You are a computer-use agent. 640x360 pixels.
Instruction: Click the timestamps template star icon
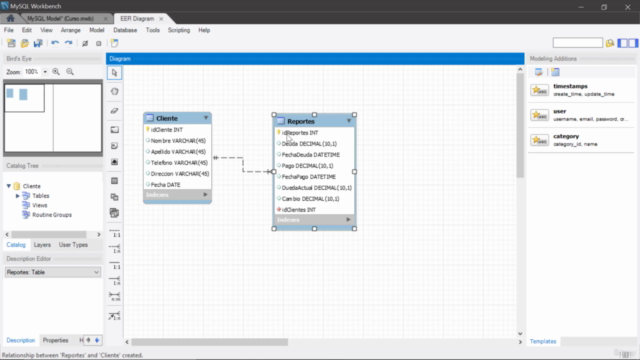tap(540, 90)
